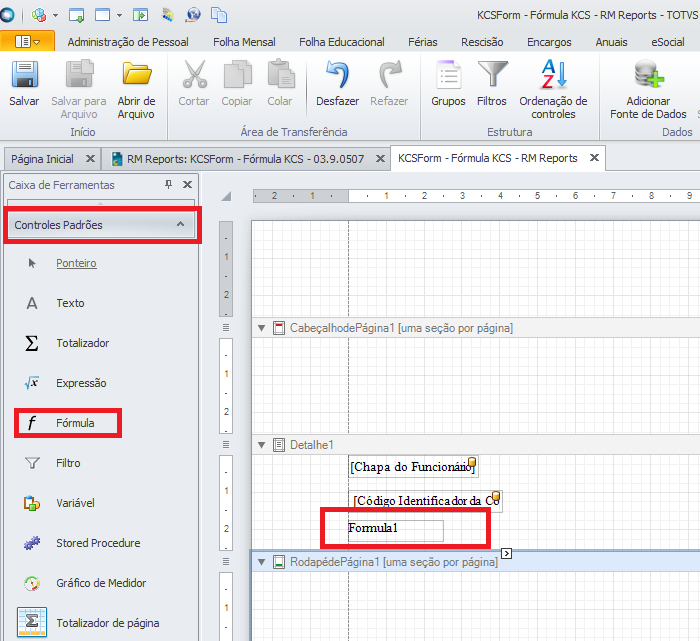Open Administração de Pessoal ribbon tab
Image resolution: width=700 pixels, height=641 pixels.
tap(128, 42)
